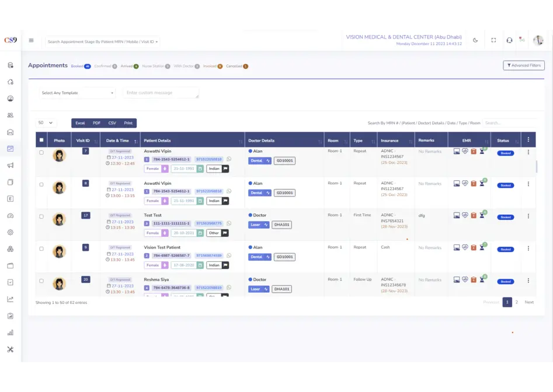Switch to the Arrived appointments tab
553x392 pixels.
point(129,66)
